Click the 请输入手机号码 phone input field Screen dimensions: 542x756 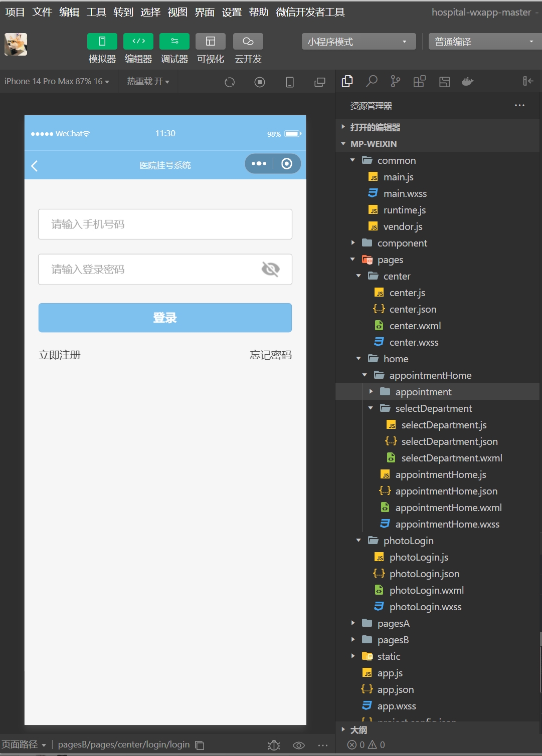tap(165, 224)
